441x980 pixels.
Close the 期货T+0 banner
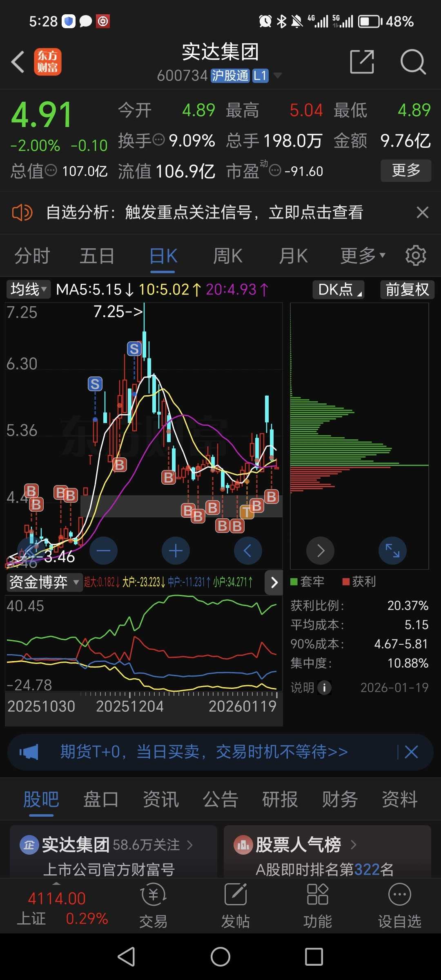pyautogui.click(x=411, y=751)
